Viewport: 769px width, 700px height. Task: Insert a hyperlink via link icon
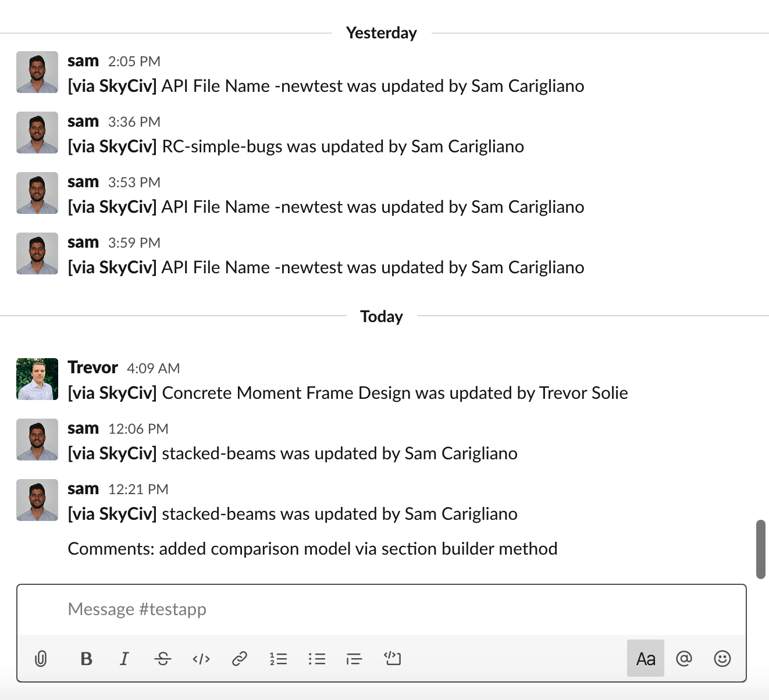tap(240, 659)
